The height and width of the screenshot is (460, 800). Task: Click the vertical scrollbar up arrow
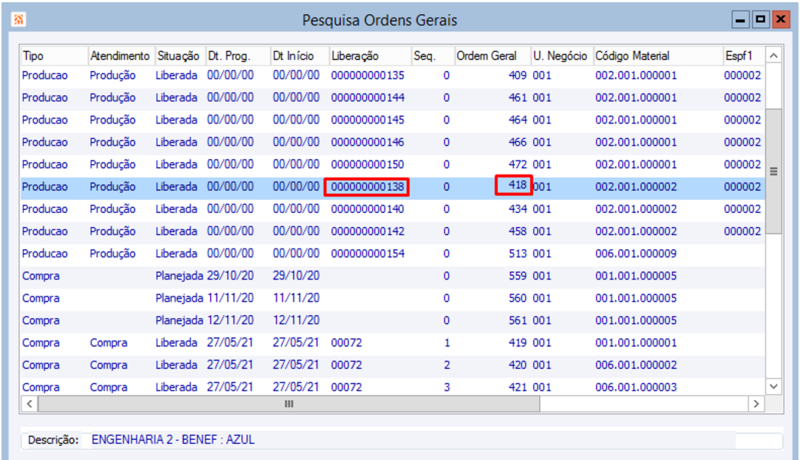pyautogui.click(x=774, y=56)
